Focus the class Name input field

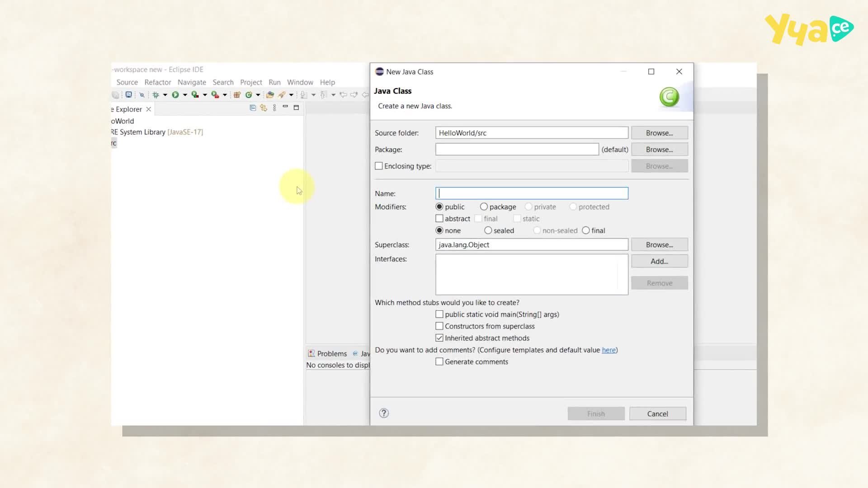click(532, 193)
